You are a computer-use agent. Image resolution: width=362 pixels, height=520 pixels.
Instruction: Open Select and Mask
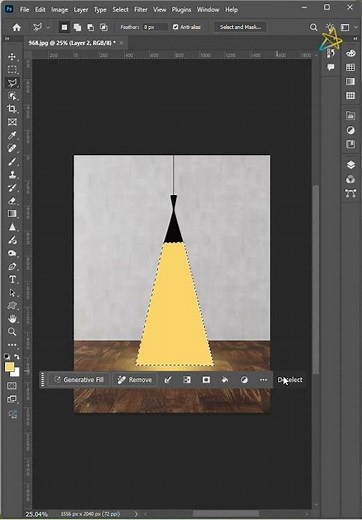point(240,27)
